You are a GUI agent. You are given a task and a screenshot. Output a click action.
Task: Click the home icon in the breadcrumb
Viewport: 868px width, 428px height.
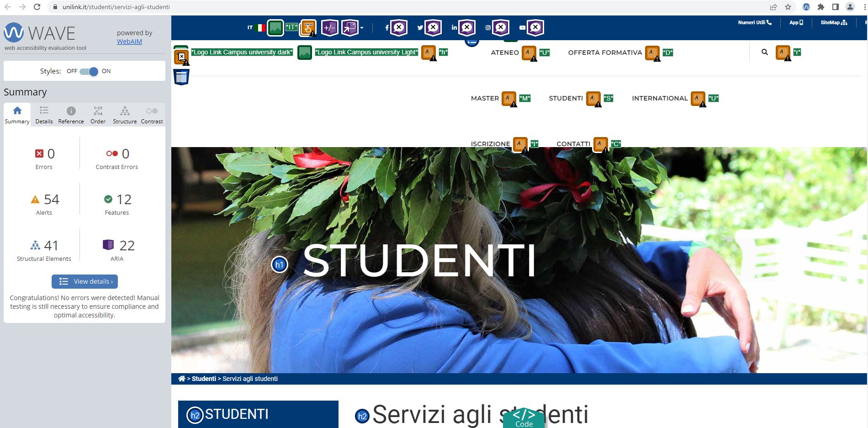pyautogui.click(x=182, y=379)
